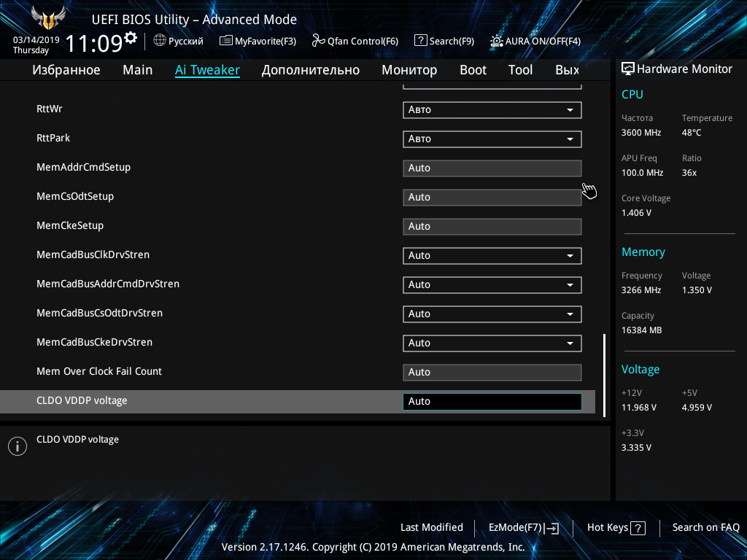747x560 pixels.
Task: Click the 11.968 V reading
Action: [x=639, y=408]
